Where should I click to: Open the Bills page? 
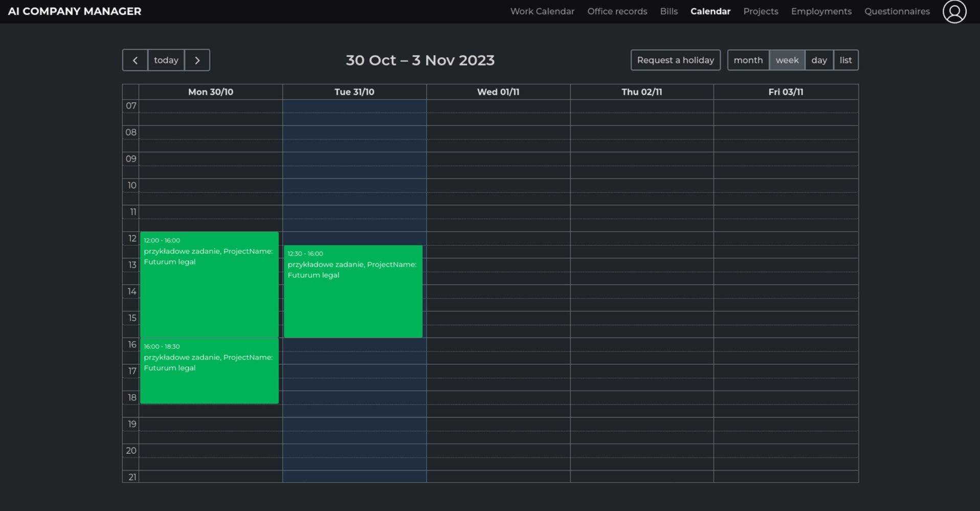(669, 11)
